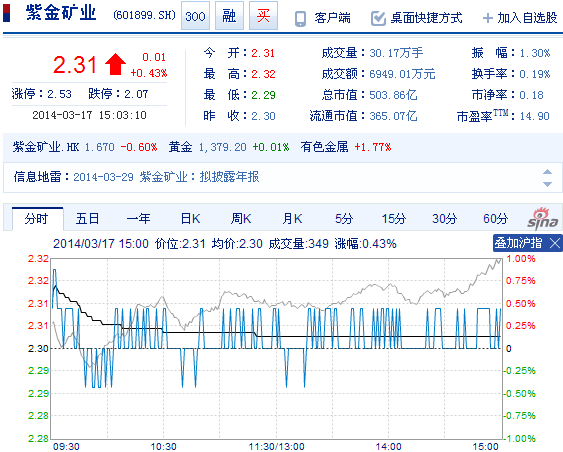Click the 桌面快捷方式 desktop shortcut link
This screenshot has width=563, height=452.
click(x=426, y=18)
